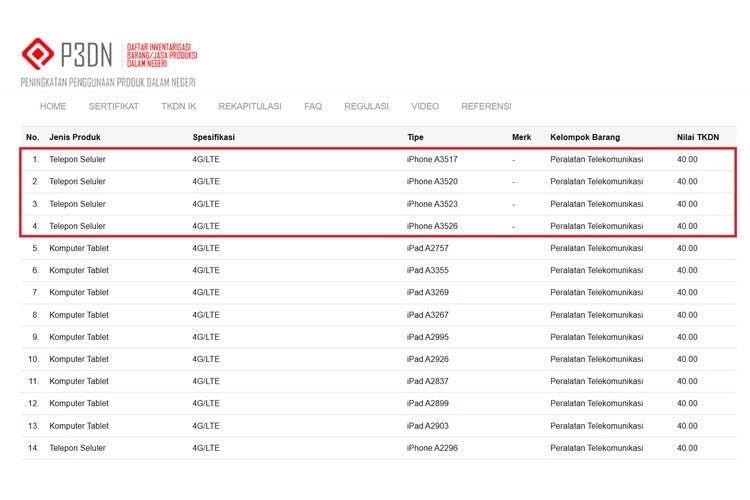Viewport: 750px width, 500px height.
Task: Select the iPhone A3517 table row entry
Action: (x=432, y=160)
